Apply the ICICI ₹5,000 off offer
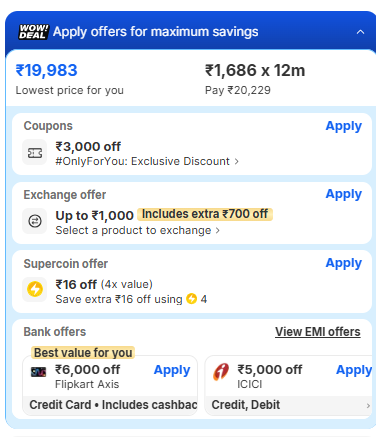 click(354, 370)
